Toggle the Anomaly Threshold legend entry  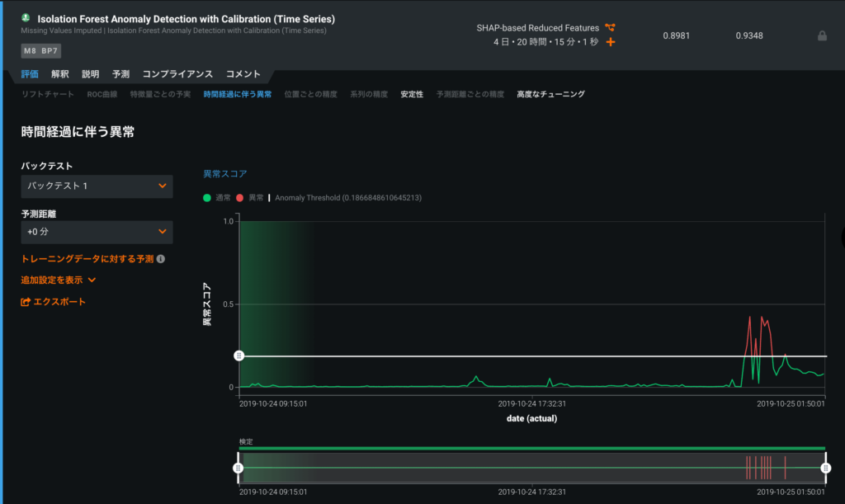pyautogui.click(x=347, y=198)
